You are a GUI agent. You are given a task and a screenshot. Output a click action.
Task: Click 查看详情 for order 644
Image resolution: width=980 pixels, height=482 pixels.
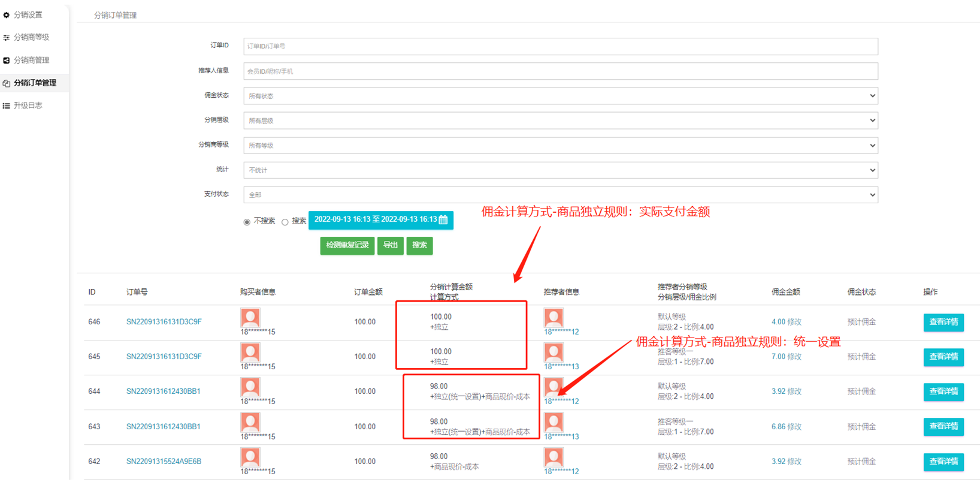[x=943, y=392]
